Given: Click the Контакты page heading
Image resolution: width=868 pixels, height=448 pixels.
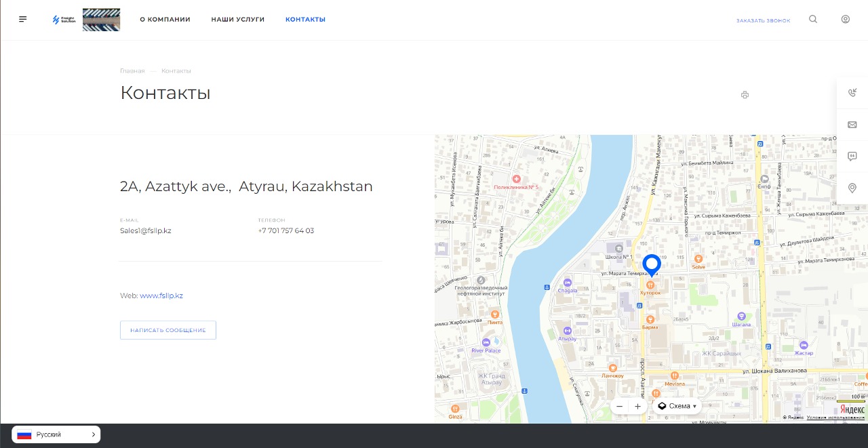Looking at the screenshot, I should (165, 93).
